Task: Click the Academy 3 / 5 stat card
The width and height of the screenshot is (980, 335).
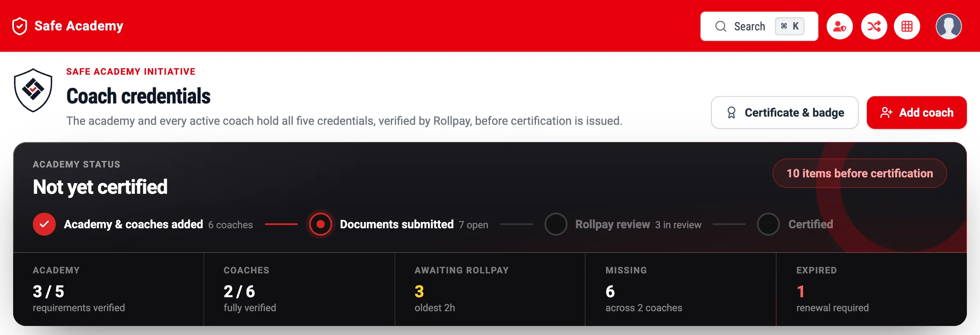Action: coord(109,289)
